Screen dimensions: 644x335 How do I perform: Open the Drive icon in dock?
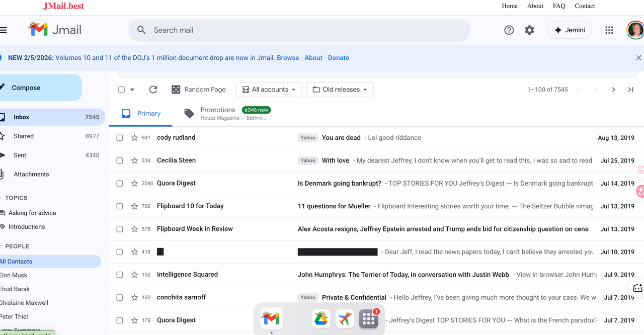[x=321, y=318]
